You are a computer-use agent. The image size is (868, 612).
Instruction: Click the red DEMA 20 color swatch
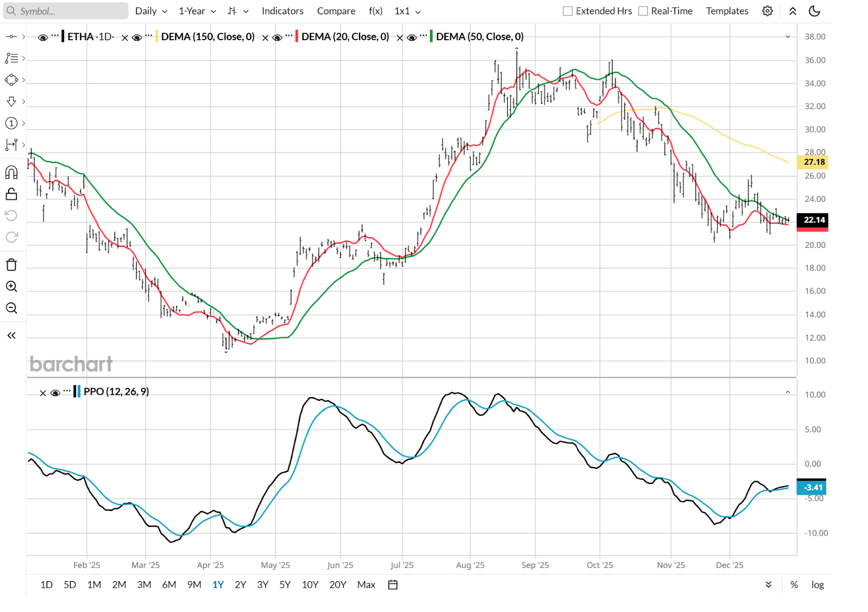click(x=297, y=36)
